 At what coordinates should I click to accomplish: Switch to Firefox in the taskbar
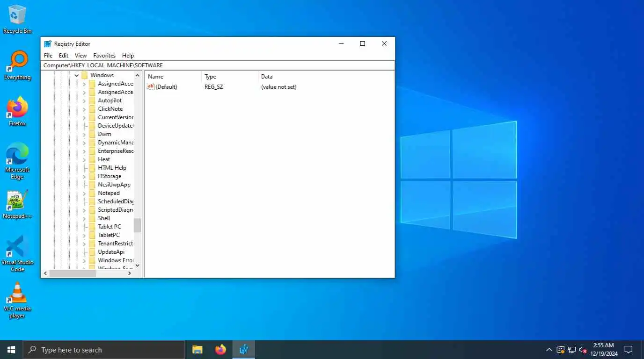click(x=220, y=350)
